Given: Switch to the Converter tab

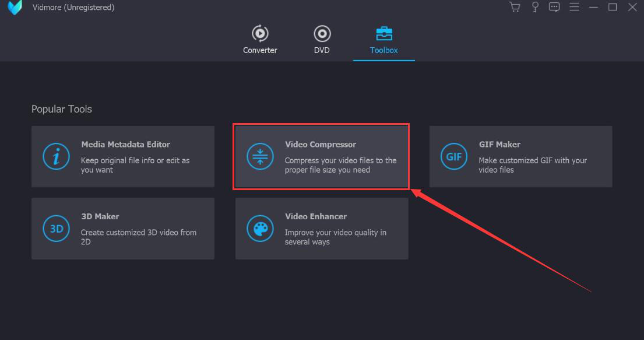Looking at the screenshot, I should point(260,40).
